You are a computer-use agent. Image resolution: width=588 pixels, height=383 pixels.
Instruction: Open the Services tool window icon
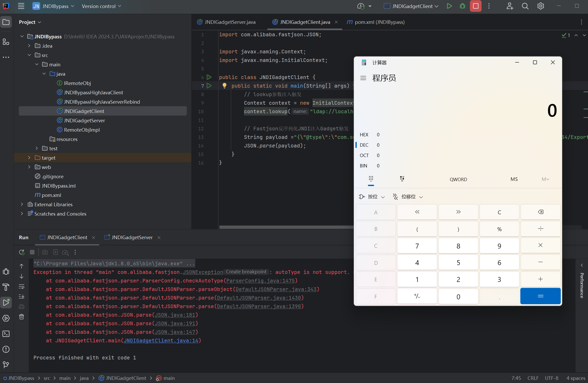6,318
